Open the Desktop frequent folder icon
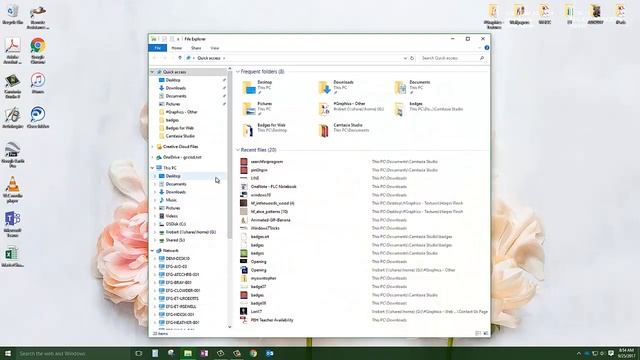 [x=249, y=87]
